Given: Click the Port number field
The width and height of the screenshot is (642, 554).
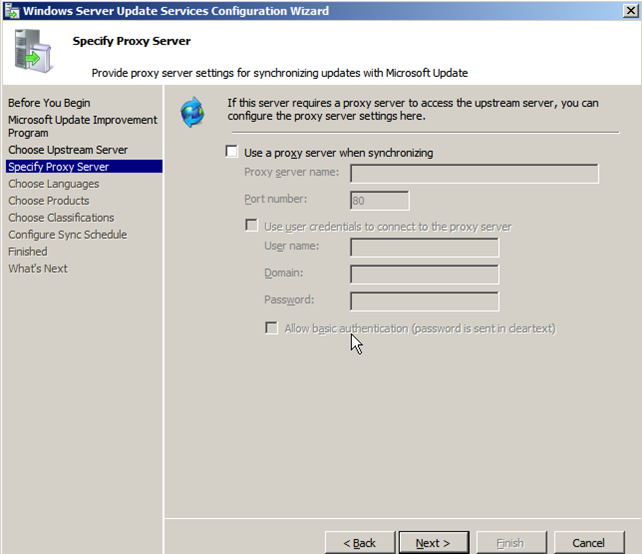Looking at the screenshot, I should [x=379, y=200].
